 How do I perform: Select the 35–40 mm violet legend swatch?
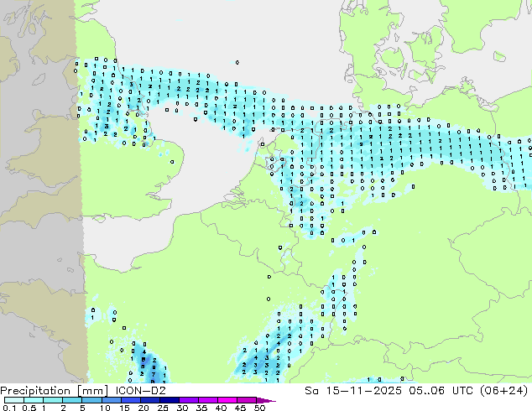(x=207, y=400)
